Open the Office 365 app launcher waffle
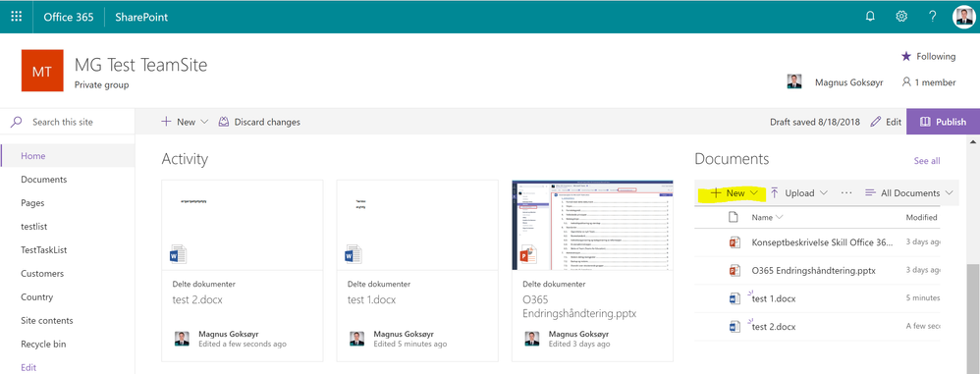The height and width of the screenshot is (374, 980). pos(17,17)
